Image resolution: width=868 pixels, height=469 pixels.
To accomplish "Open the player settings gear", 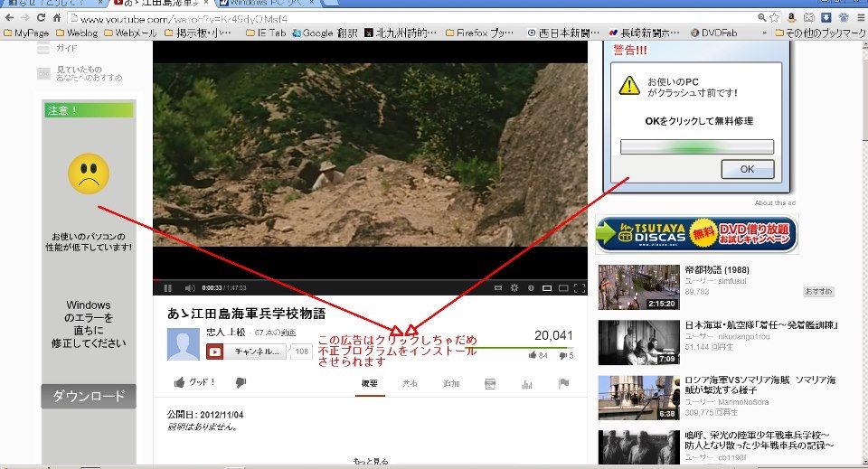I will coord(514,288).
